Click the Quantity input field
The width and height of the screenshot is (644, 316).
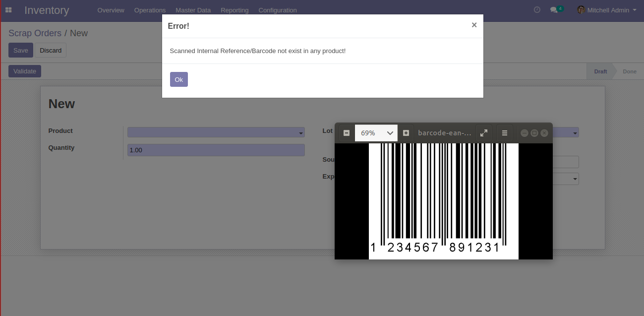click(216, 150)
